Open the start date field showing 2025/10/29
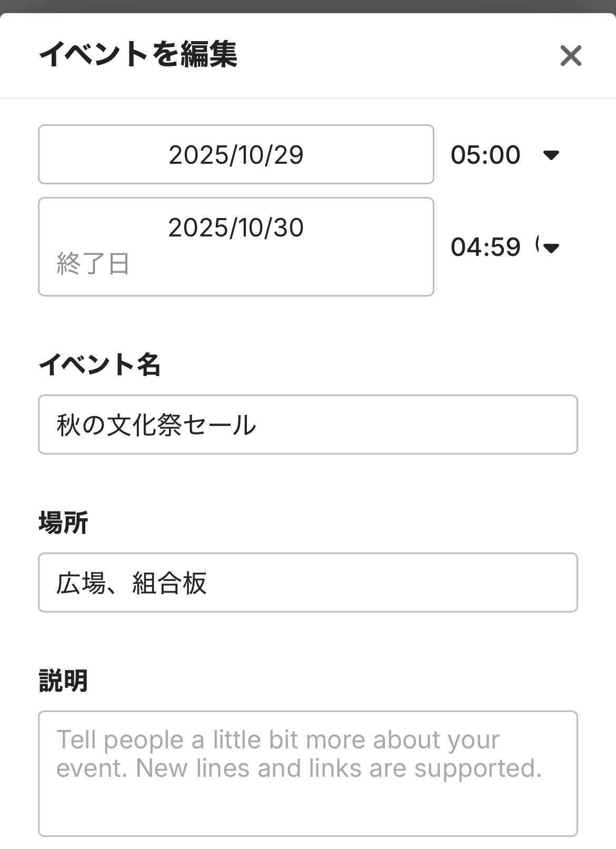This screenshot has width=616, height=849. coord(236,155)
